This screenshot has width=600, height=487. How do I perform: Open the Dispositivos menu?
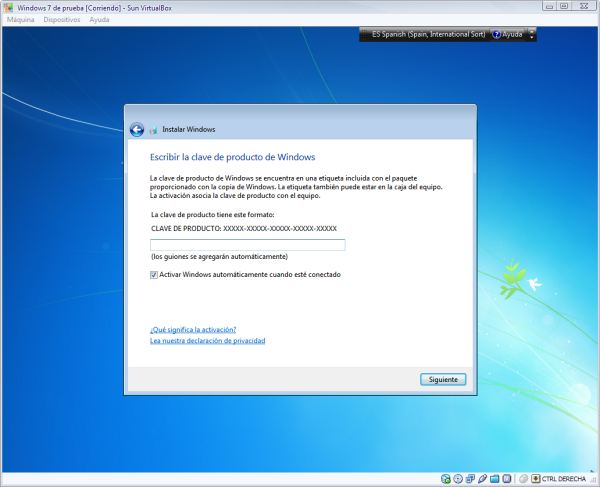point(62,20)
